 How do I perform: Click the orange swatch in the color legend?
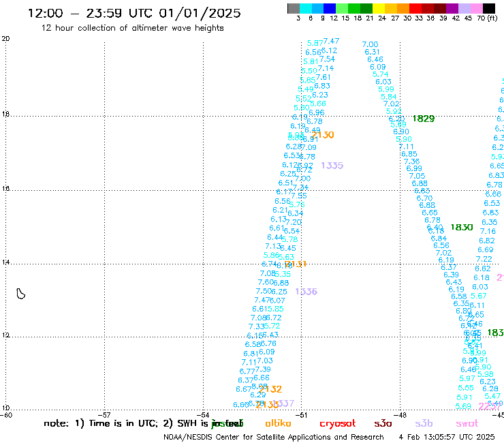pyautogui.click(x=403, y=8)
